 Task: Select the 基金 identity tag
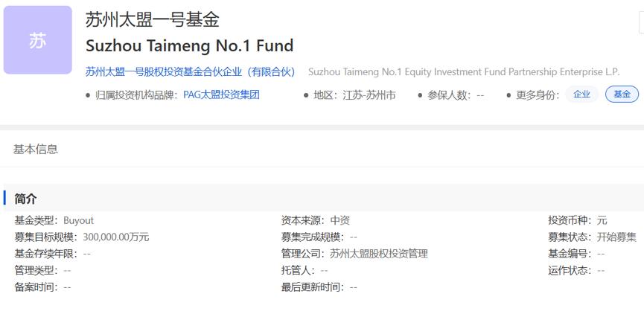point(622,94)
